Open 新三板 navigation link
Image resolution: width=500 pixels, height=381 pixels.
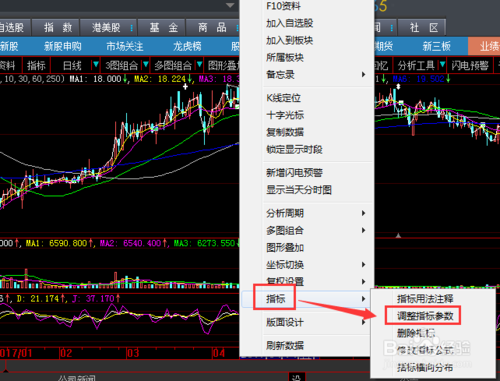pos(436,46)
